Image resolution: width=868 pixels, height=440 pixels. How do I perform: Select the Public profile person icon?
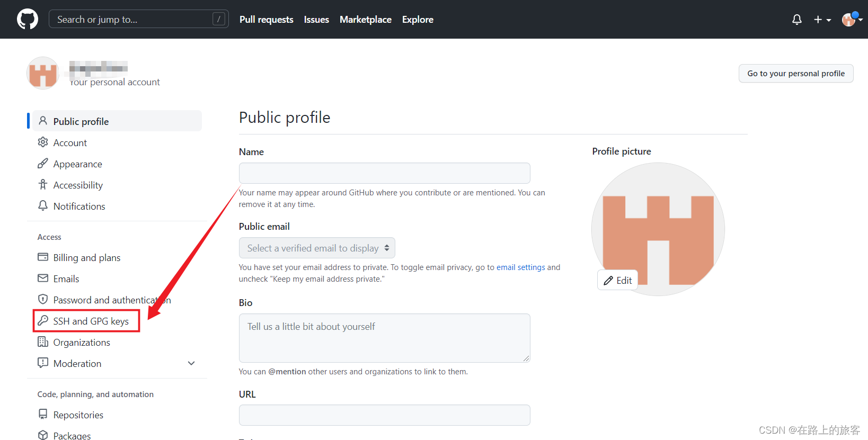point(43,121)
